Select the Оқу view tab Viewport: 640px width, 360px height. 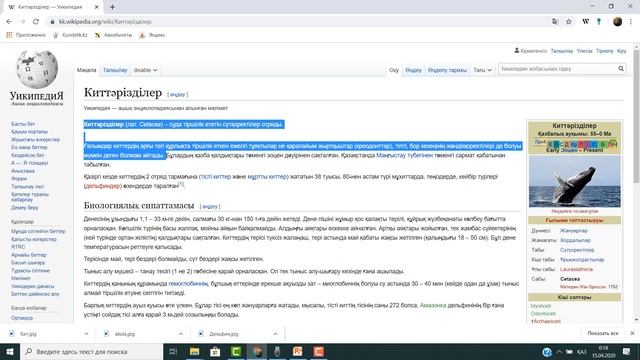coord(394,70)
